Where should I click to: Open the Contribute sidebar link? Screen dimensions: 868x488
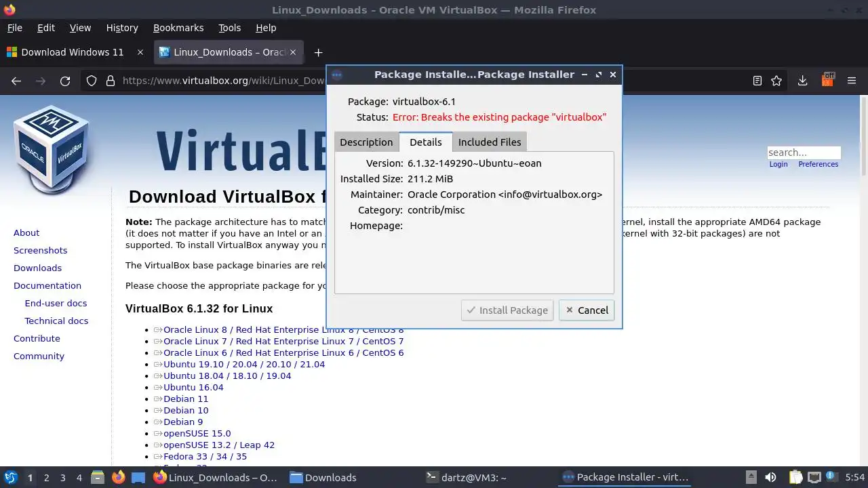coord(37,338)
